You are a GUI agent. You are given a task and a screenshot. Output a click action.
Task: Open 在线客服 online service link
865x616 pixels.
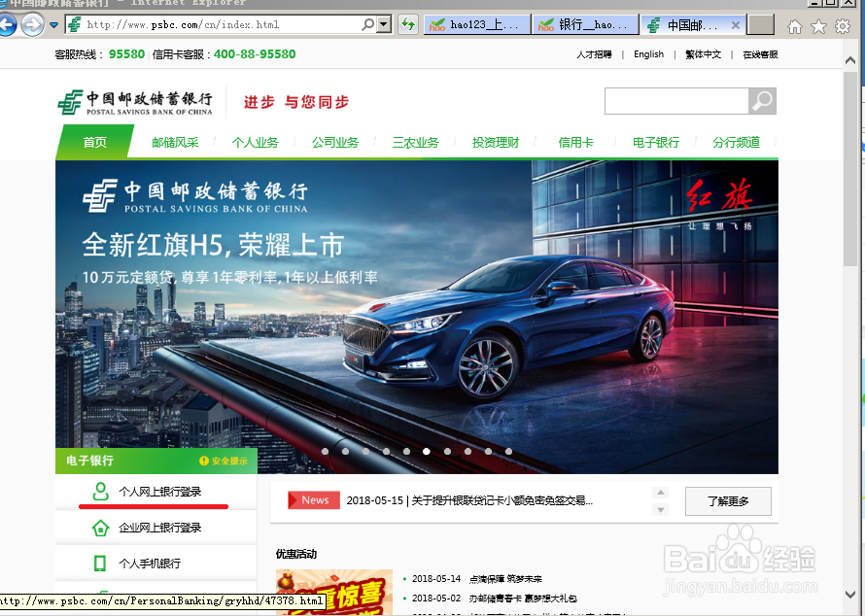(760, 54)
